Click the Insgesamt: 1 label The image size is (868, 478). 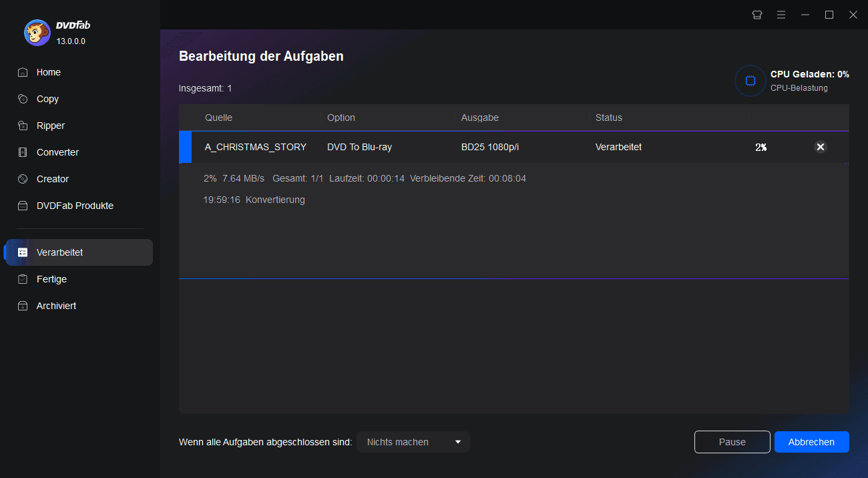(x=206, y=88)
